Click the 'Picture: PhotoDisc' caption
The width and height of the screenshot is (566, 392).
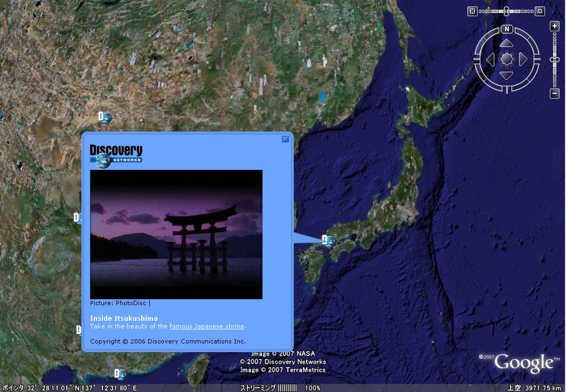[118, 303]
